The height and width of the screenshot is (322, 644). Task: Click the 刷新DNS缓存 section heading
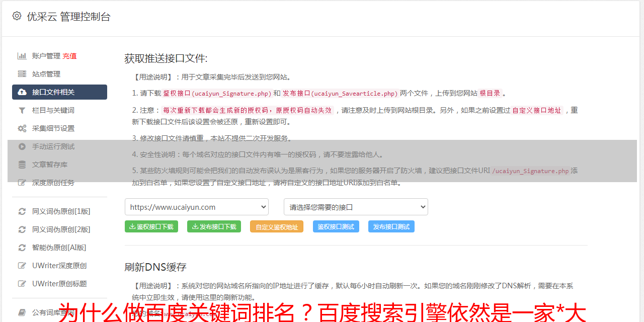pos(155,267)
